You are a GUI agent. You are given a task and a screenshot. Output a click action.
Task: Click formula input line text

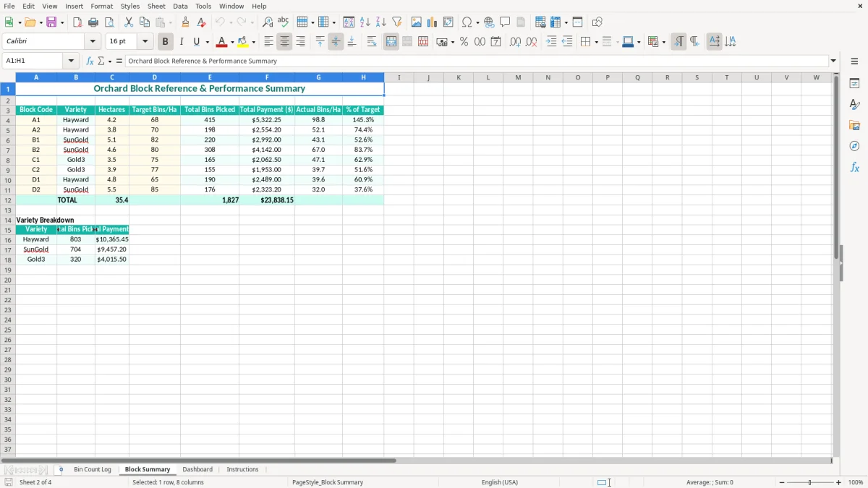tap(203, 61)
